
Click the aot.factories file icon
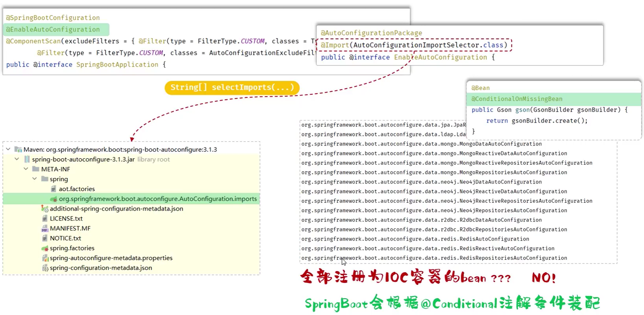coord(54,189)
